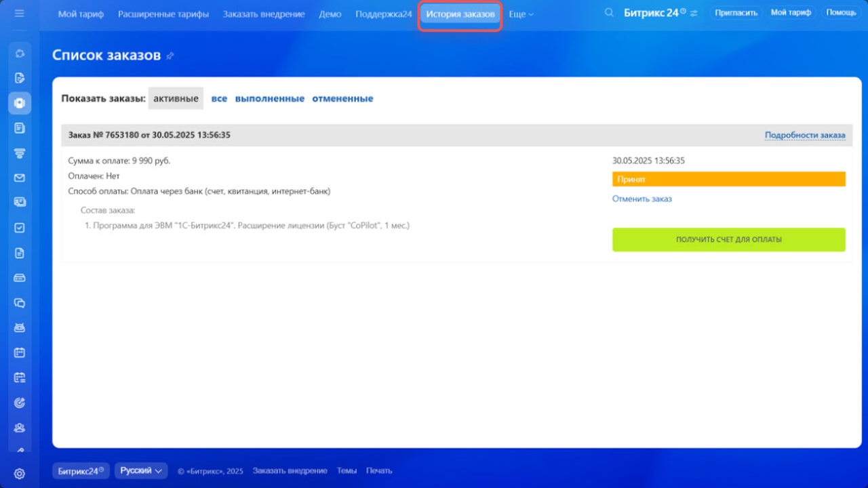Click the search magnifier icon
The height and width of the screenshot is (488, 868).
tap(609, 13)
